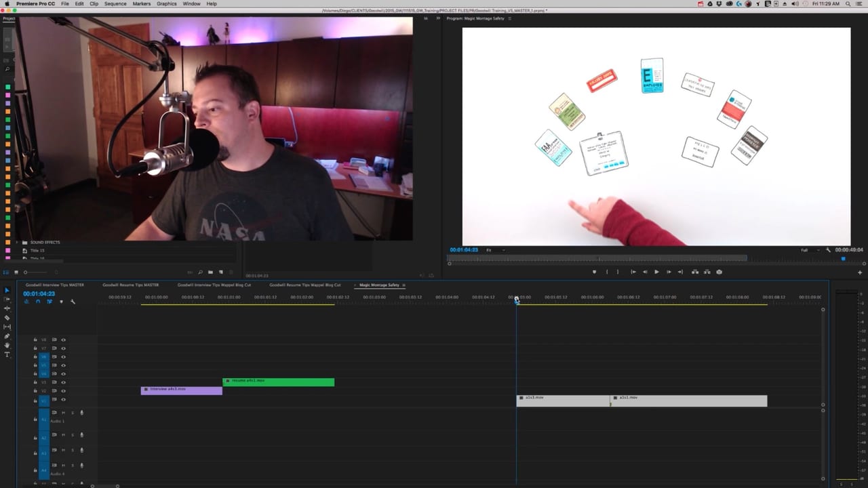
Task: Click Mark Out bracket button
Action: [618, 272]
